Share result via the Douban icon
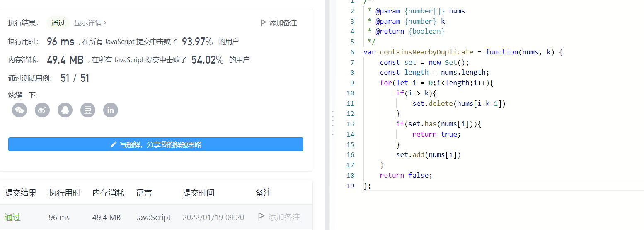The width and height of the screenshot is (644, 230). click(x=88, y=110)
